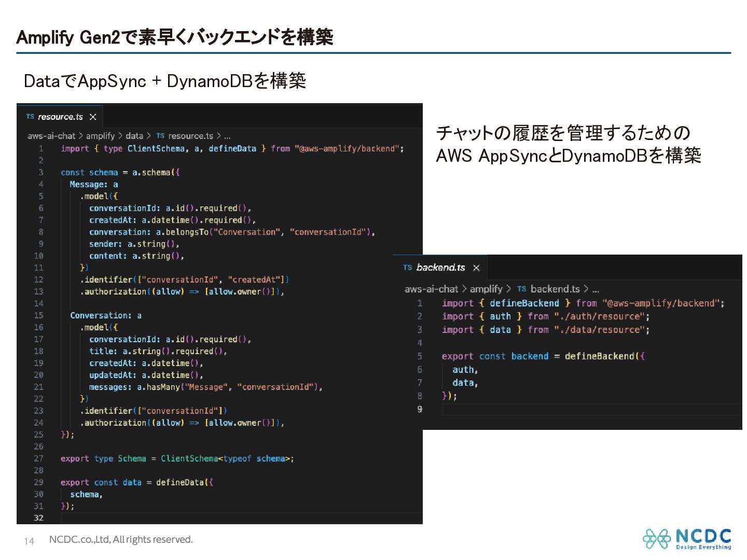Image resolution: width=747 pixels, height=560 pixels.
Task: Click 'sender: a.string(),' line
Action: pos(134,244)
